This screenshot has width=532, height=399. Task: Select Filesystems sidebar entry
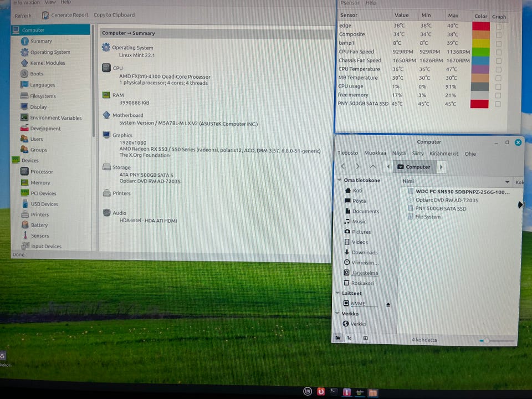[43, 96]
